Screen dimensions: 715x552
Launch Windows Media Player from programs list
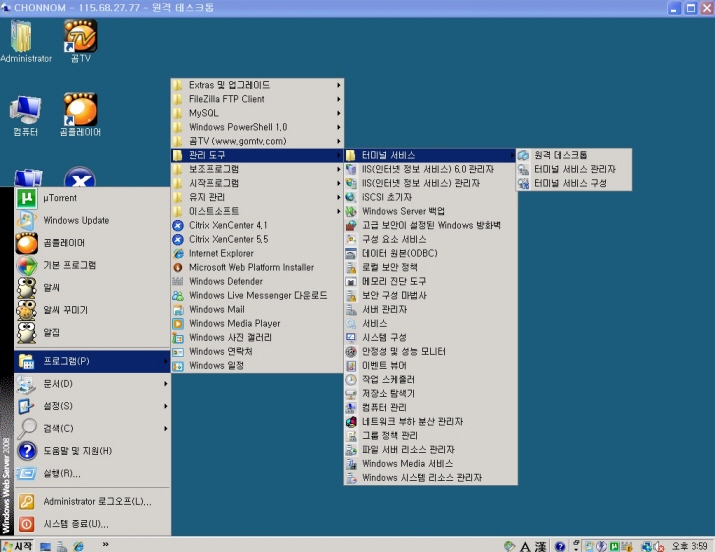click(234, 324)
